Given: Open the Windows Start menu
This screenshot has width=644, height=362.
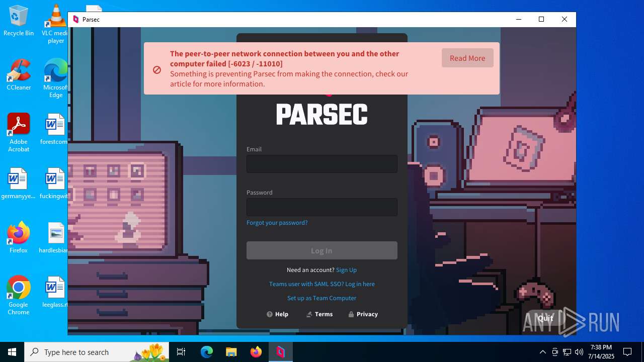Looking at the screenshot, I should point(12,352).
